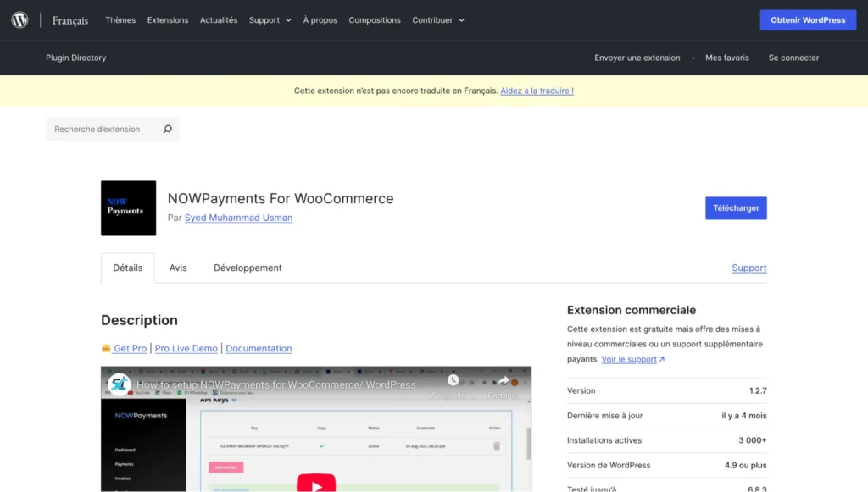Expand the Support dropdown in the top navigation
Viewport: 868px width, 492px height.
(270, 19)
